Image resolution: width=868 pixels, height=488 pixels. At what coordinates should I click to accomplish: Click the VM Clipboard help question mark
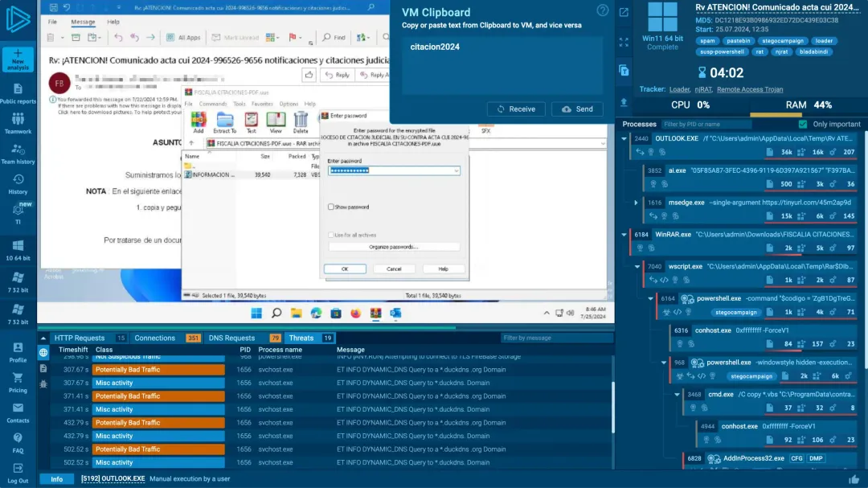pos(602,10)
